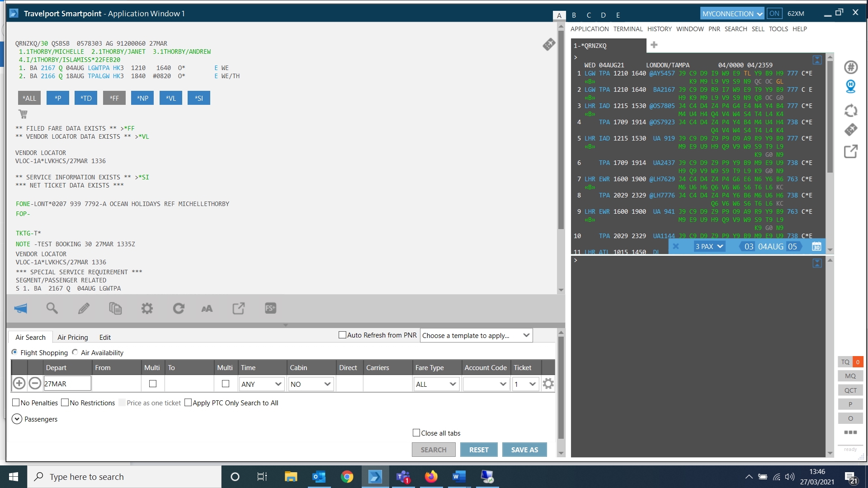The image size is (868, 488).
Task: Enable Auto Refresh from PNR checkbox
Action: (x=342, y=335)
